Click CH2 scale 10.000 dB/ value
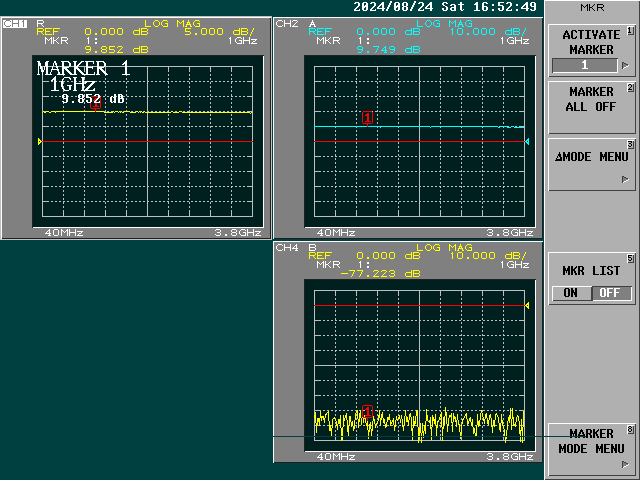Screen dimensions: 640x480 coord(488,32)
